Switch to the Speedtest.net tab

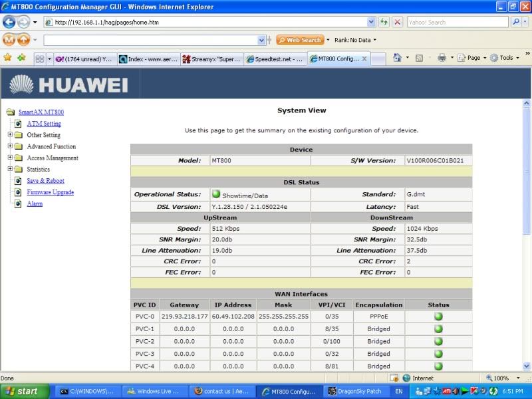tap(275, 59)
